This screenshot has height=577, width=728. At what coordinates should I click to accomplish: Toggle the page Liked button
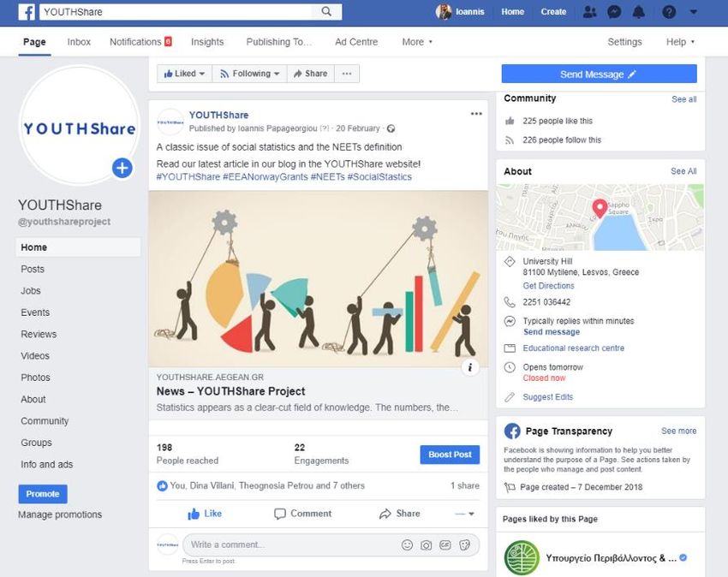(184, 74)
